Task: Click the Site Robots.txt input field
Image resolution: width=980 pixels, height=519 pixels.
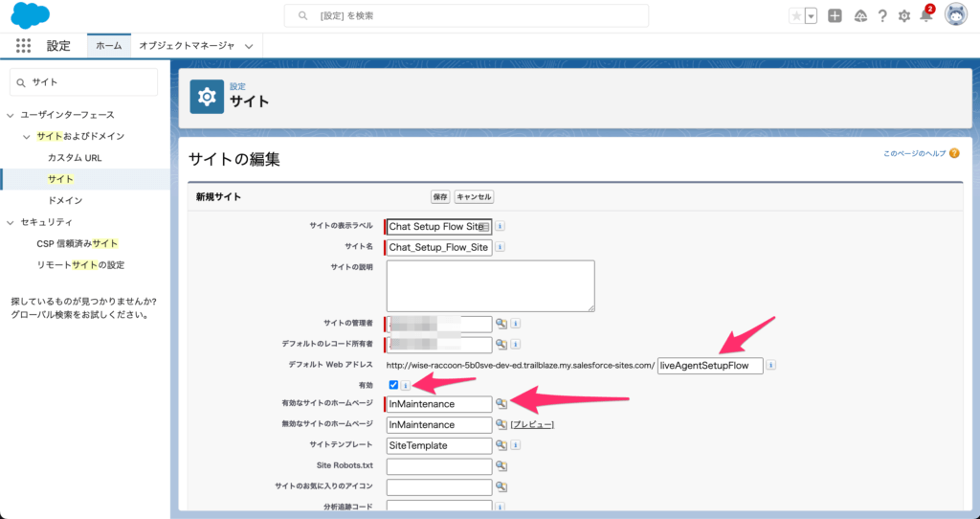Action: (x=438, y=465)
